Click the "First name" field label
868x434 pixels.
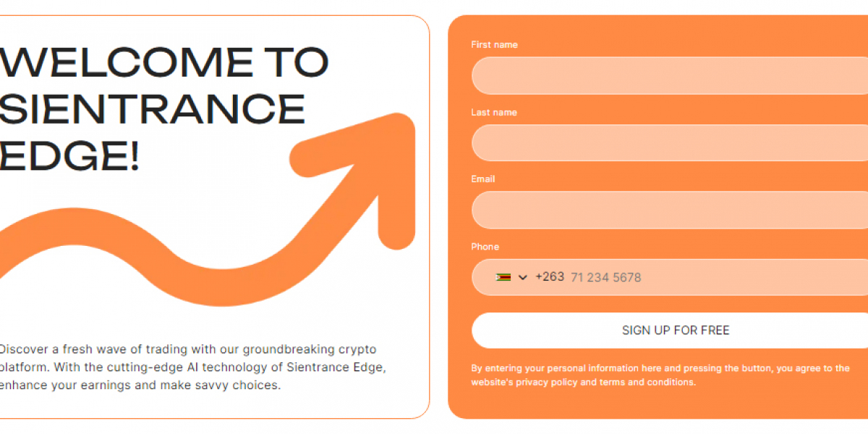[x=494, y=45]
